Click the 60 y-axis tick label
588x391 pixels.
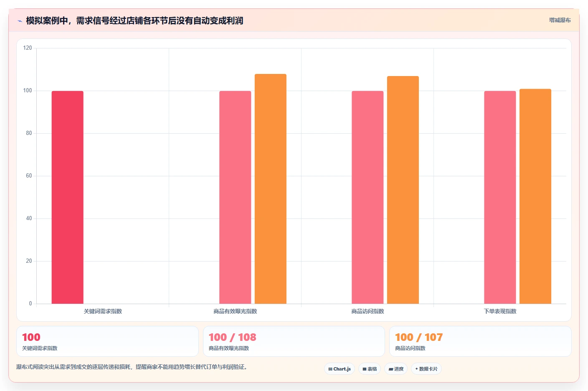pos(29,176)
